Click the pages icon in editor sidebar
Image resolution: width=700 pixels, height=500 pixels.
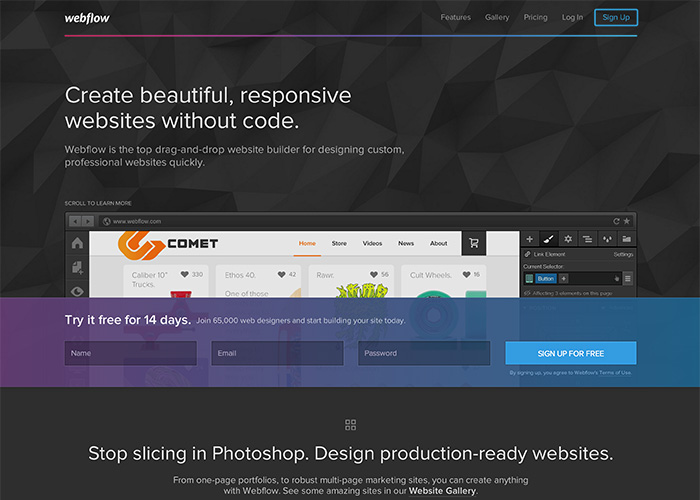77,267
